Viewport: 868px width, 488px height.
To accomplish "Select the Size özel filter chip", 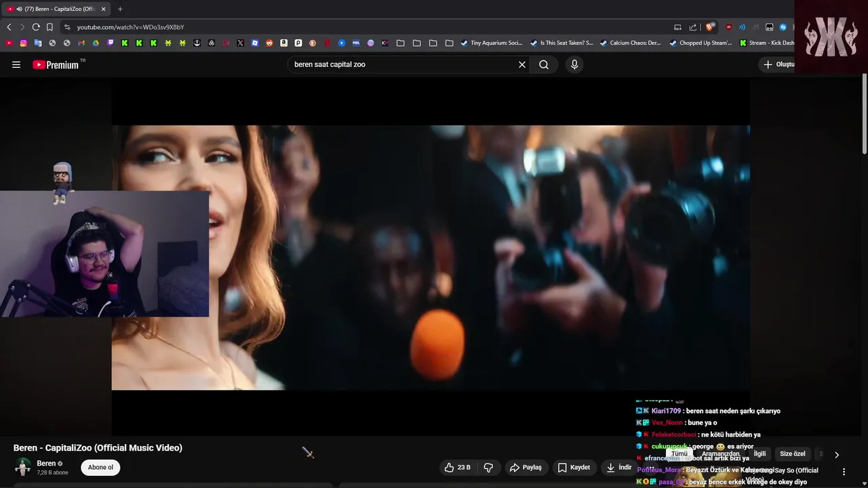I will tap(793, 454).
